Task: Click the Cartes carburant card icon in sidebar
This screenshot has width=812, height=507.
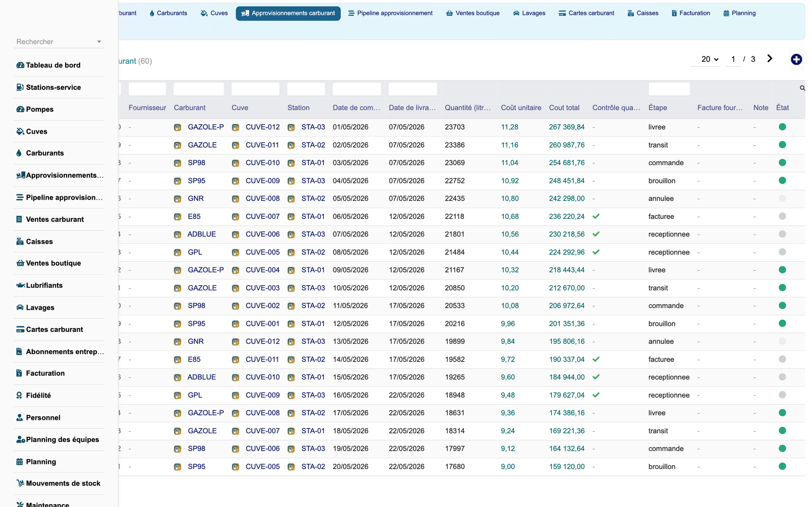Action: pos(20,329)
